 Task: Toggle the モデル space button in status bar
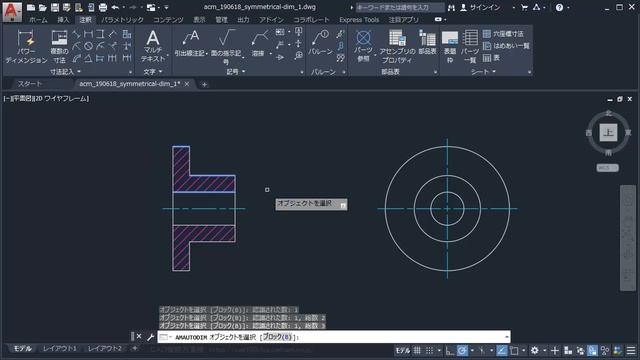click(x=402, y=350)
